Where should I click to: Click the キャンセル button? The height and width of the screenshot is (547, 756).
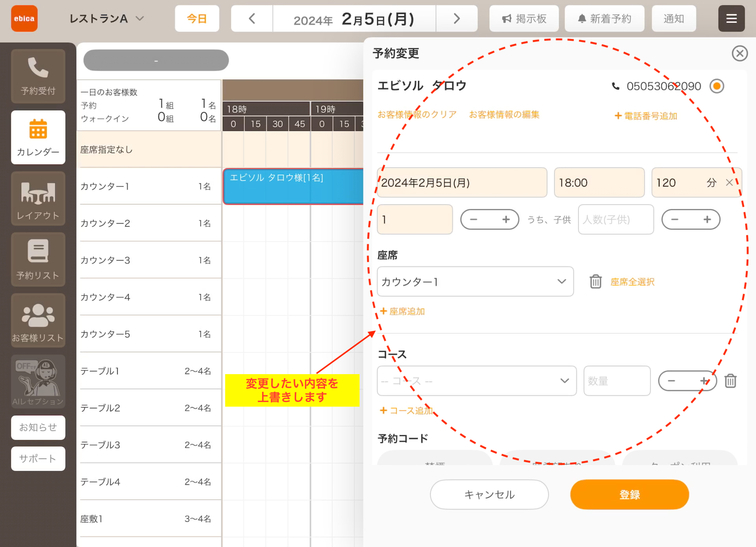489,494
